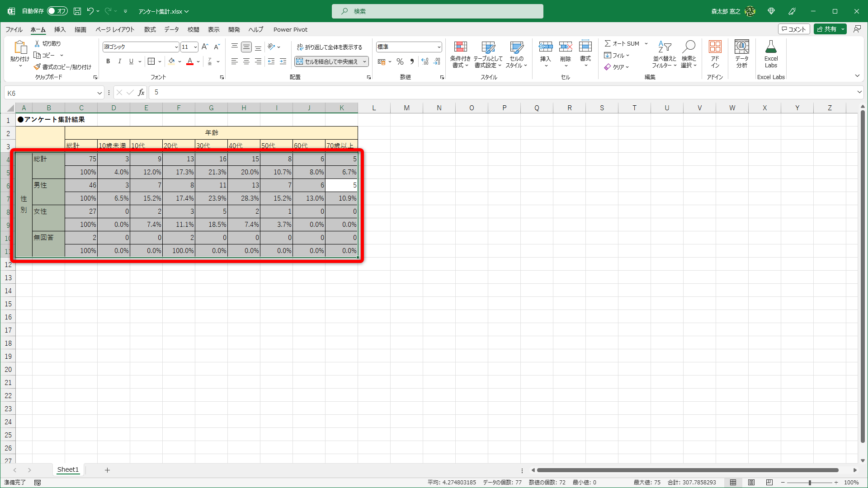Viewport: 868px width, 488px height.
Task: Click the Conditional Formatting icon
Action: pyautogui.click(x=460, y=47)
